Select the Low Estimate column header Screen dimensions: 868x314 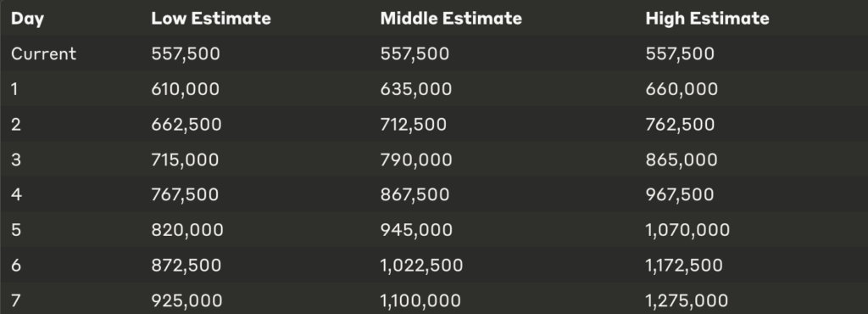[x=211, y=19]
